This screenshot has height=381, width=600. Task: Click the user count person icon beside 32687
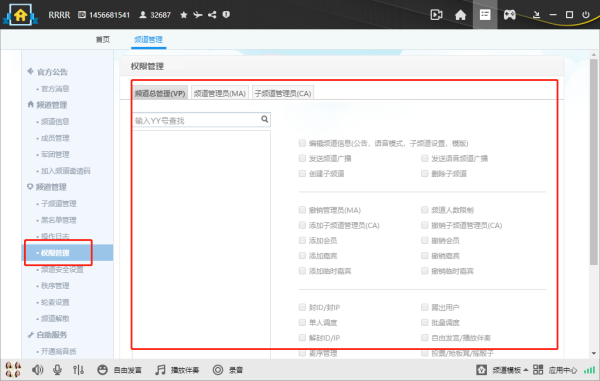143,15
